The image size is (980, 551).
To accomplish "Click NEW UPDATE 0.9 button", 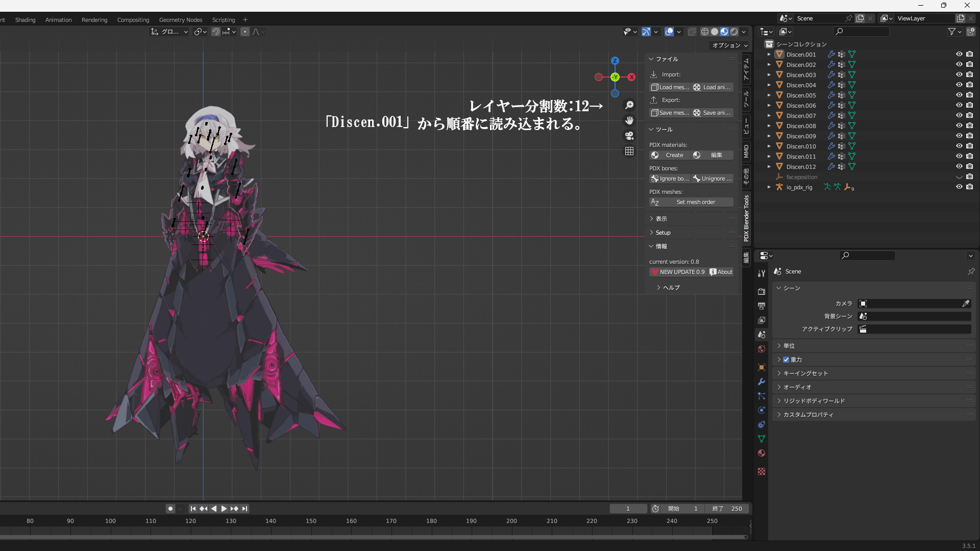I will pyautogui.click(x=678, y=272).
